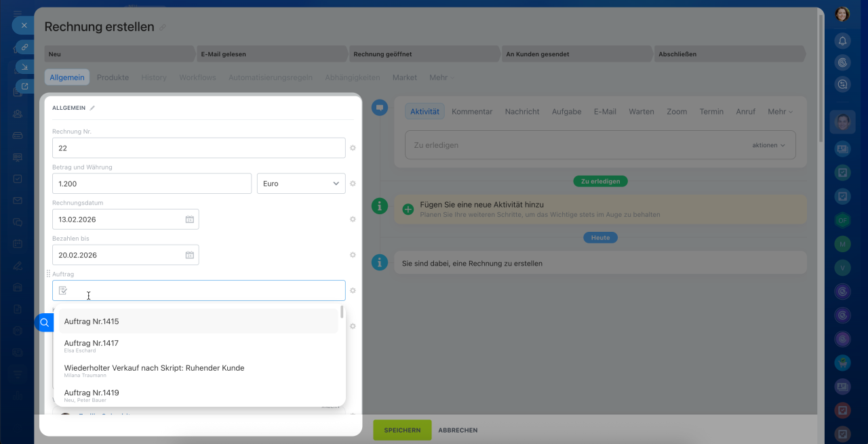Screen dimensions: 868x444
Task: Click the green SPEICHERN button
Action: point(402,430)
